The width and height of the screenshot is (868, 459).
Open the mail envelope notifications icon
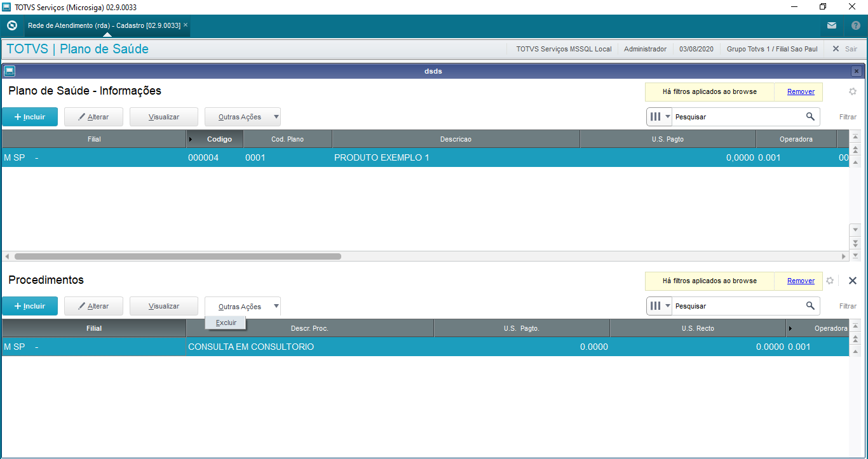pyautogui.click(x=832, y=26)
